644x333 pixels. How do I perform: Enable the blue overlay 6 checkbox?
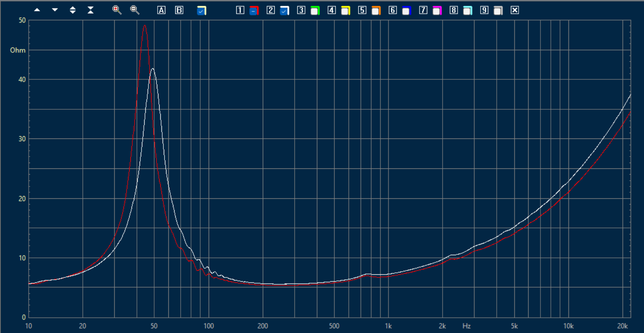click(x=406, y=11)
